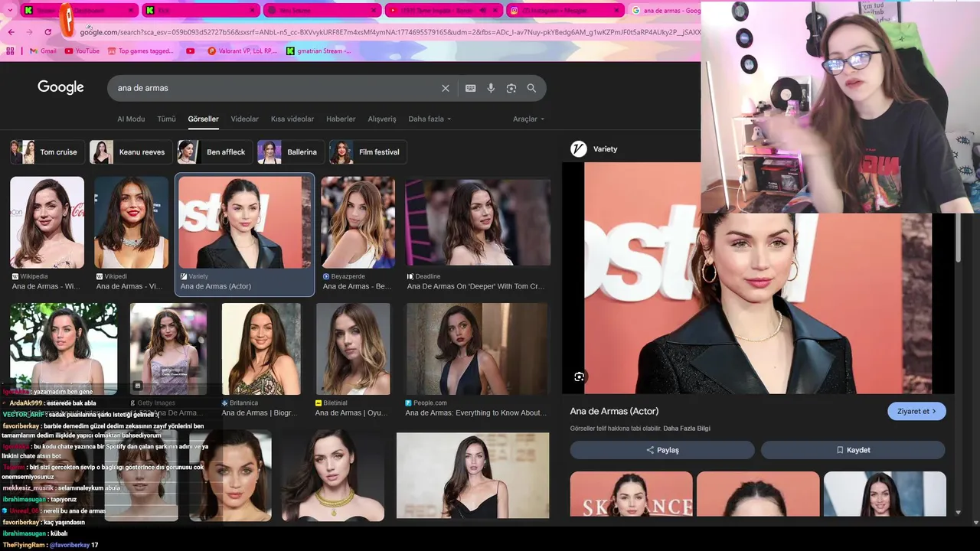Open the Deadline image result

(478, 223)
